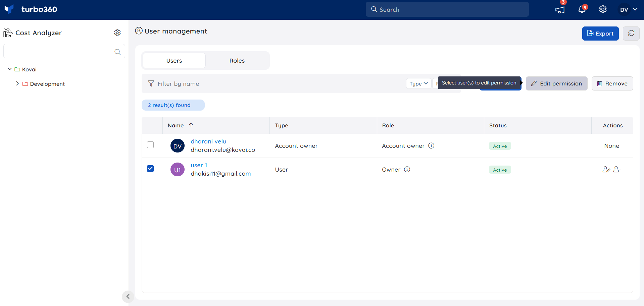
Task: Open Cost Analyzer settings gear
Action: point(117,33)
